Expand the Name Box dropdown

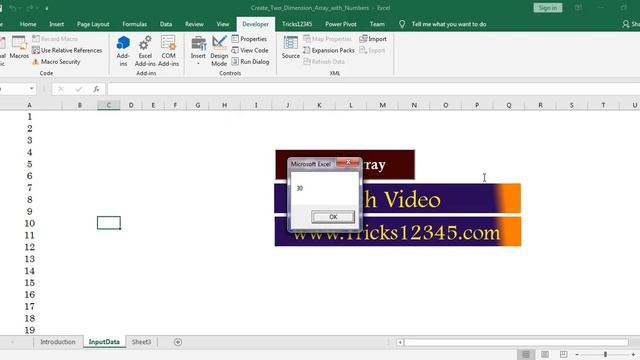coord(31,89)
